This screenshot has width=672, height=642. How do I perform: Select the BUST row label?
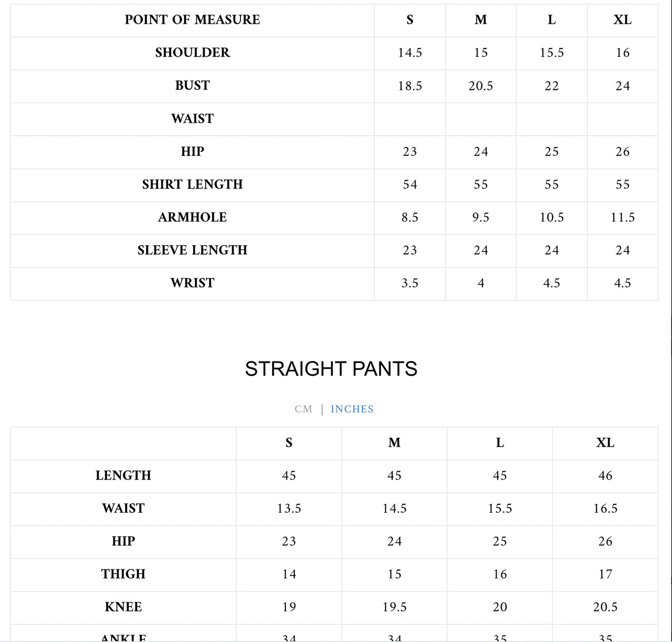coord(193,86)
